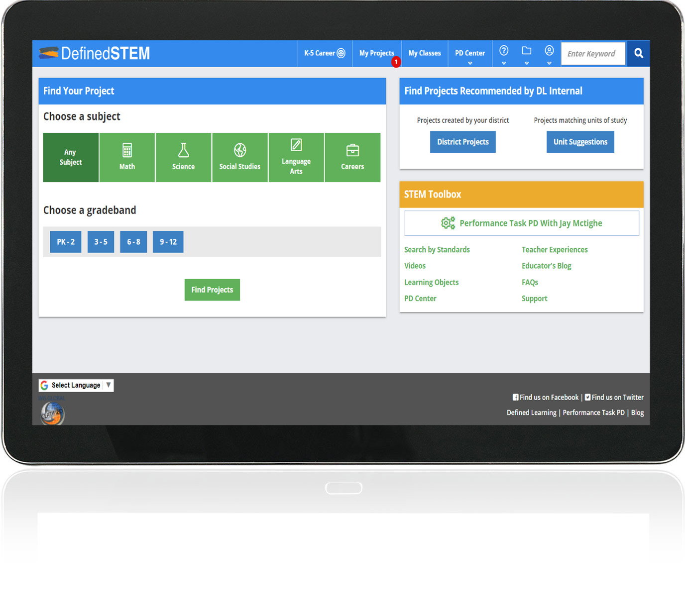Select the Any Subject tile

[x=71, y=157]
